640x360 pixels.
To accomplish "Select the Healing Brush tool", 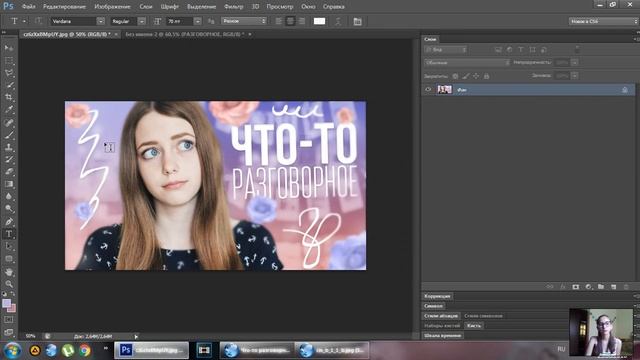I will (9, 122).
